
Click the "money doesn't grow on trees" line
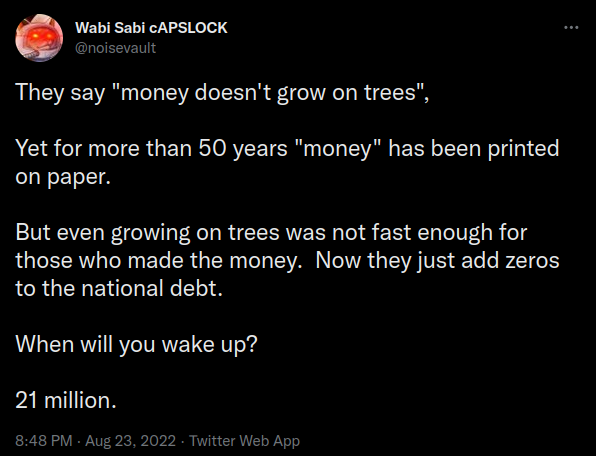222,92
